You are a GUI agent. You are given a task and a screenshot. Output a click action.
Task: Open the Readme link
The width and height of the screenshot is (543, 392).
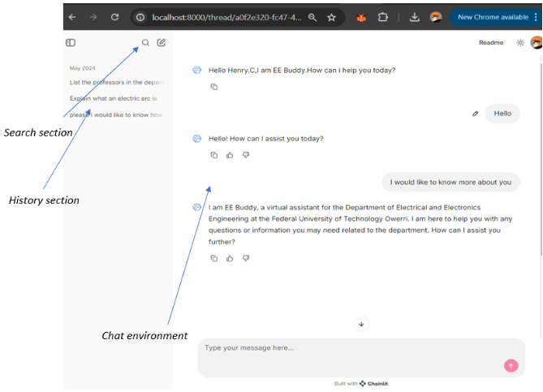[x=490, y=43]
